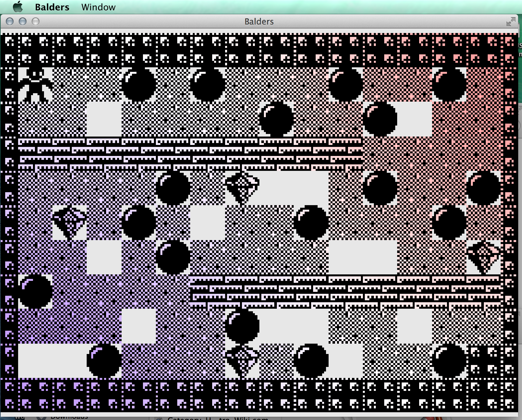Screen dimensions: 522x420
Task: Click the lower brick wall on the right
Action: point(346,292)
